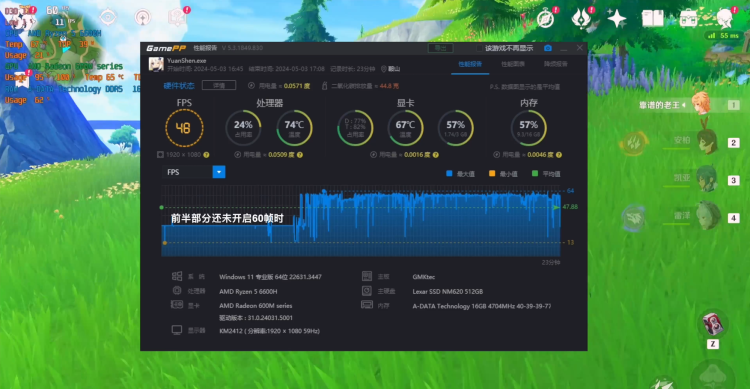This screenshot has width=750, height=389.
Task: Take a screenshot with GamePP's camera icon
Action: [548, 48]
